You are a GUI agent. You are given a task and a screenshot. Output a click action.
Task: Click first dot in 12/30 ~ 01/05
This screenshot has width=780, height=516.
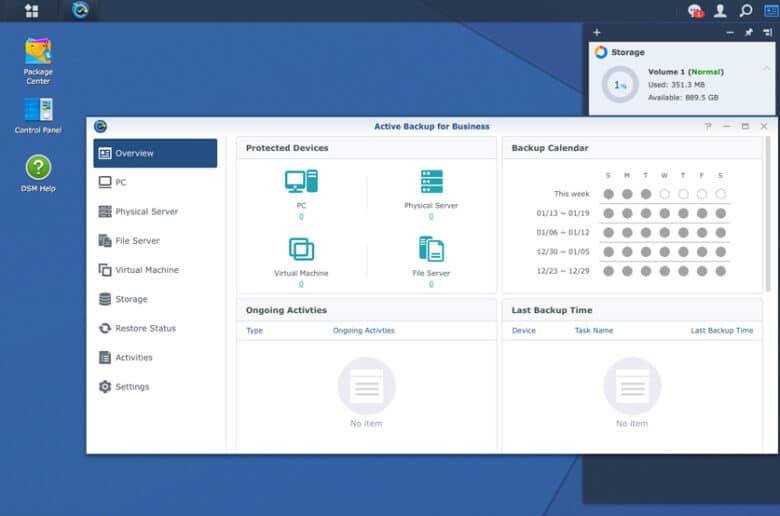pos(608,252)
